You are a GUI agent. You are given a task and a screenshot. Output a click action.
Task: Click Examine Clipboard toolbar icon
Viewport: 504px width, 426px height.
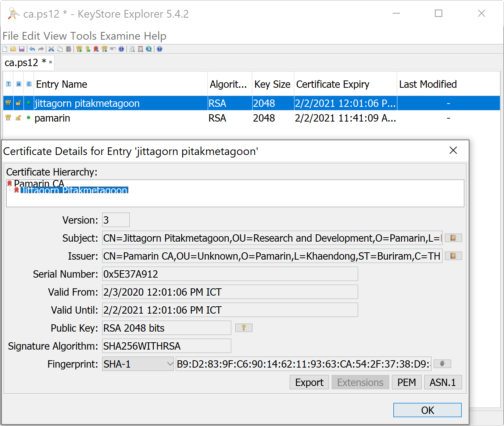click(x=140, y=49)
